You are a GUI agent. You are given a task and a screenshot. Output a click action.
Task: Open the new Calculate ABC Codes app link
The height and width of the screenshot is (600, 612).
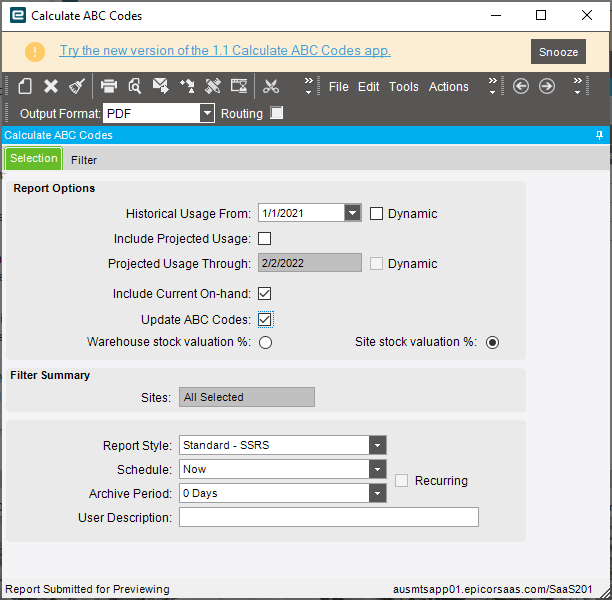pyautogui.click(x=225, y=50)
